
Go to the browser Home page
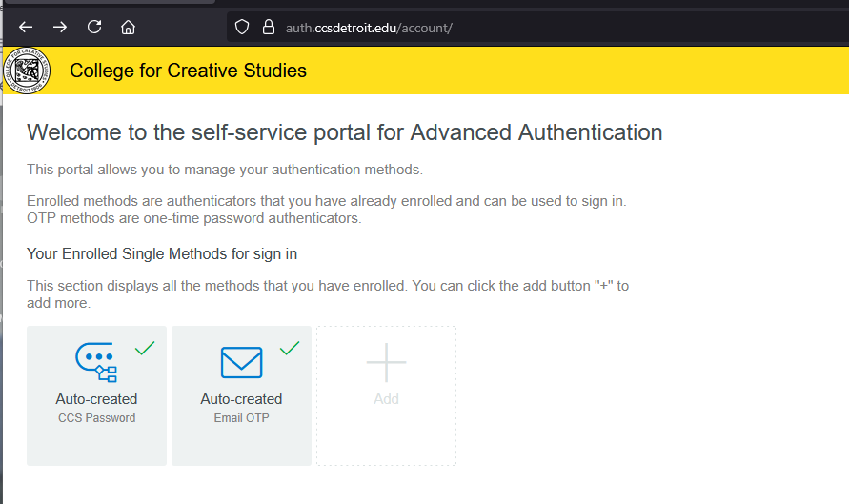tap(128, 27)
